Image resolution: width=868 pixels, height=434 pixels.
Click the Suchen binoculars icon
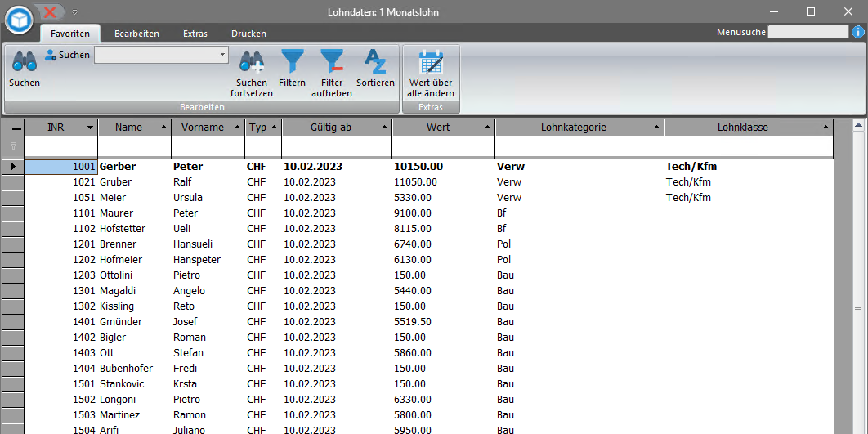pyautogui.click(x=24, y=62)
